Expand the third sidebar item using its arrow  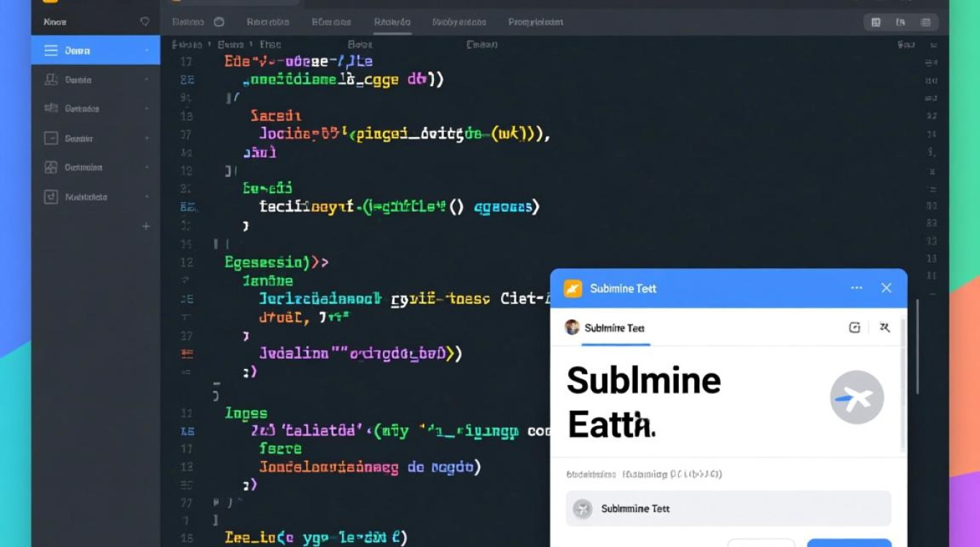[x=147, y=109]
